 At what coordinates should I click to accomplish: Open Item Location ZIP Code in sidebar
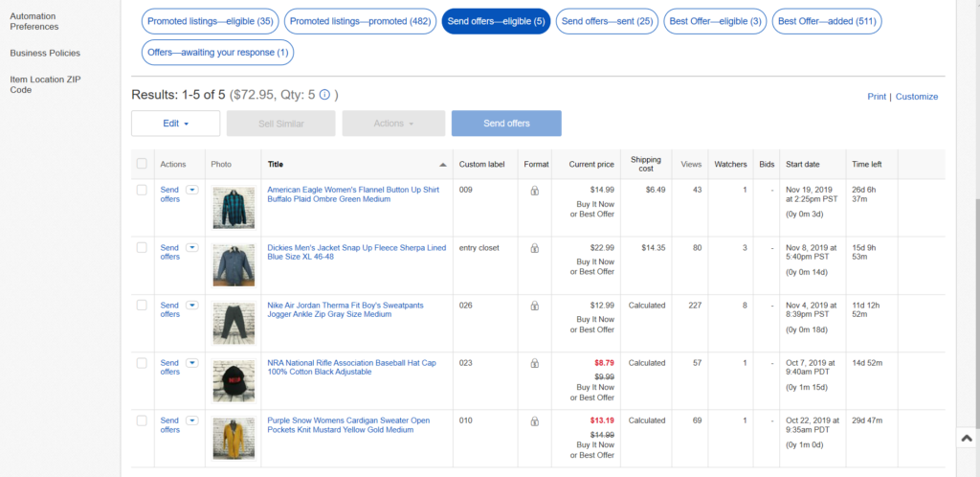(x=46, y=84)
